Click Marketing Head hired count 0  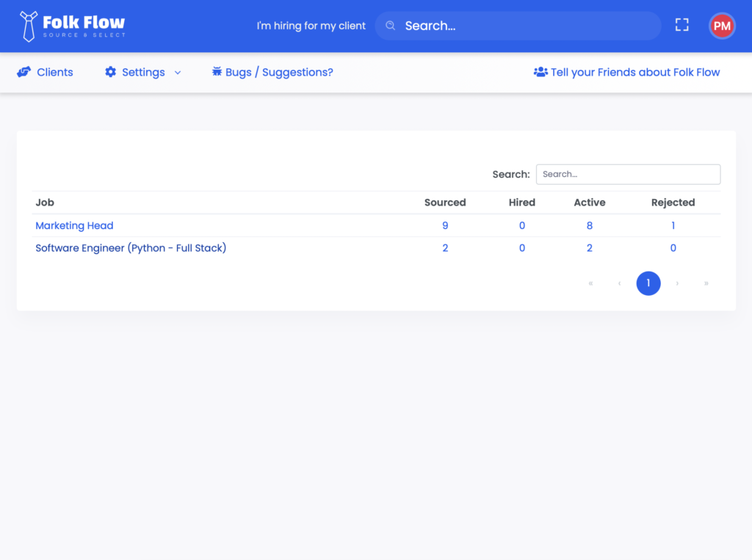coord(522,225)
